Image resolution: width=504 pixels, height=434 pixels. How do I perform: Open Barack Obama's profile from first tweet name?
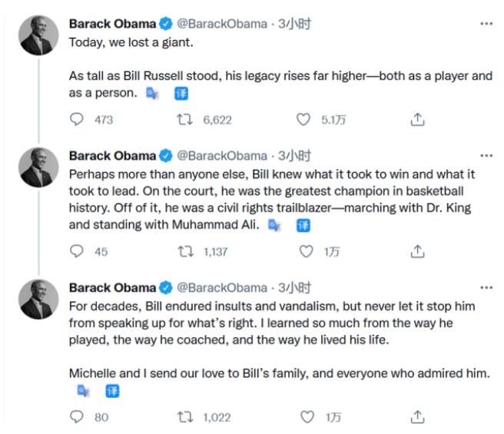point(112,24)
